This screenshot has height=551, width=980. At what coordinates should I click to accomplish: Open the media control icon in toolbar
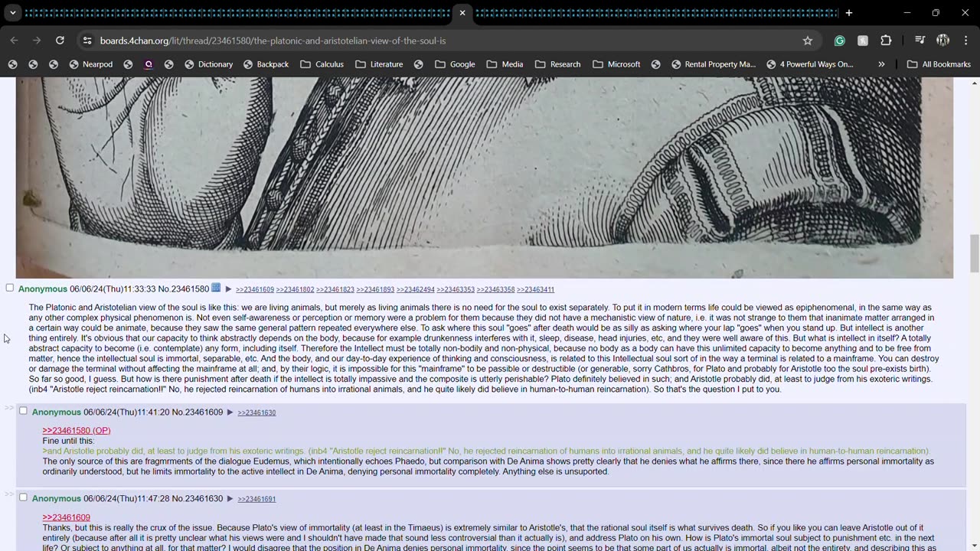click(920, 41)
